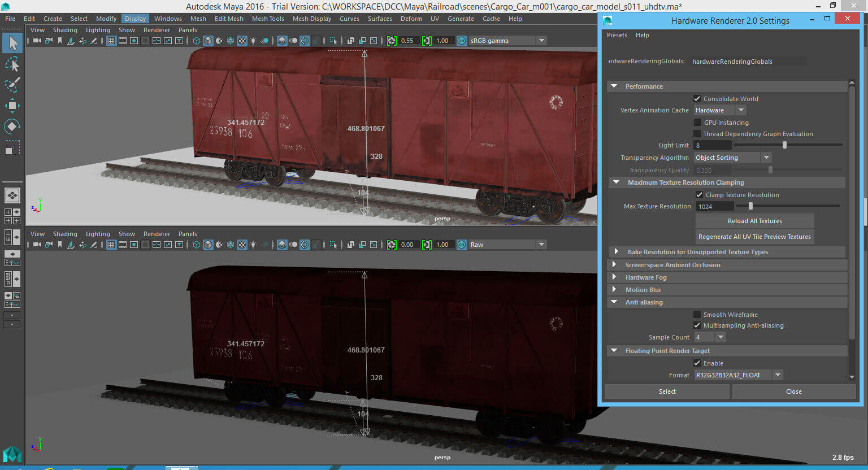
Task: Open the Deform menu
Action: pos(411,19)
